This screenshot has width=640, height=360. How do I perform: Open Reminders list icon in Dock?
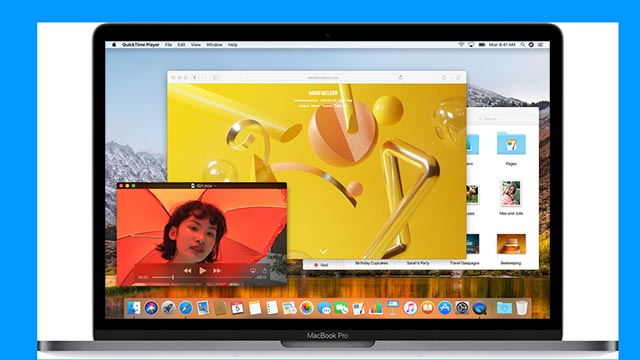(272, 308)
